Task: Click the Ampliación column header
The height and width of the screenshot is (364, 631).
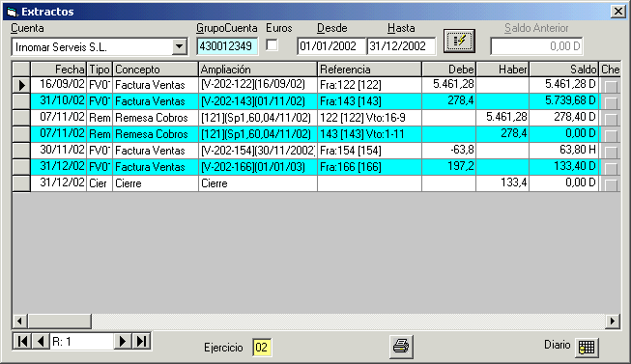Action: (x=258, y=70)
